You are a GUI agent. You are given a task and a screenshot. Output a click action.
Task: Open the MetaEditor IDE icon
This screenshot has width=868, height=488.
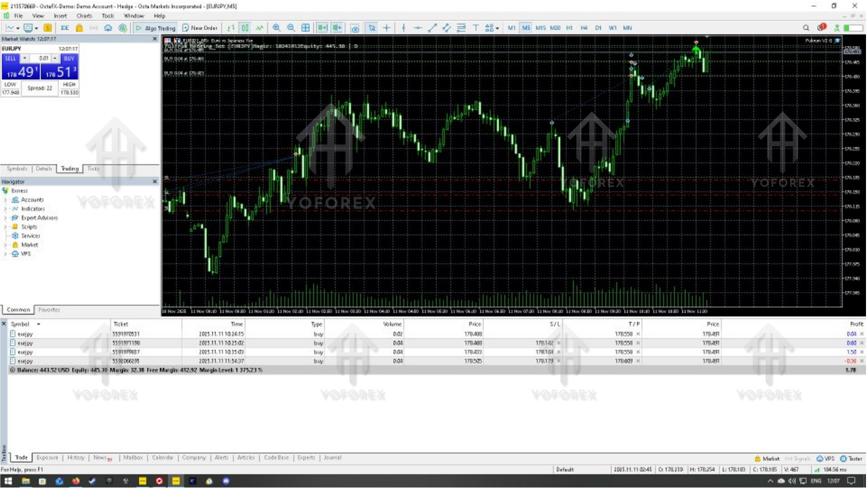(x=64, y=28)
